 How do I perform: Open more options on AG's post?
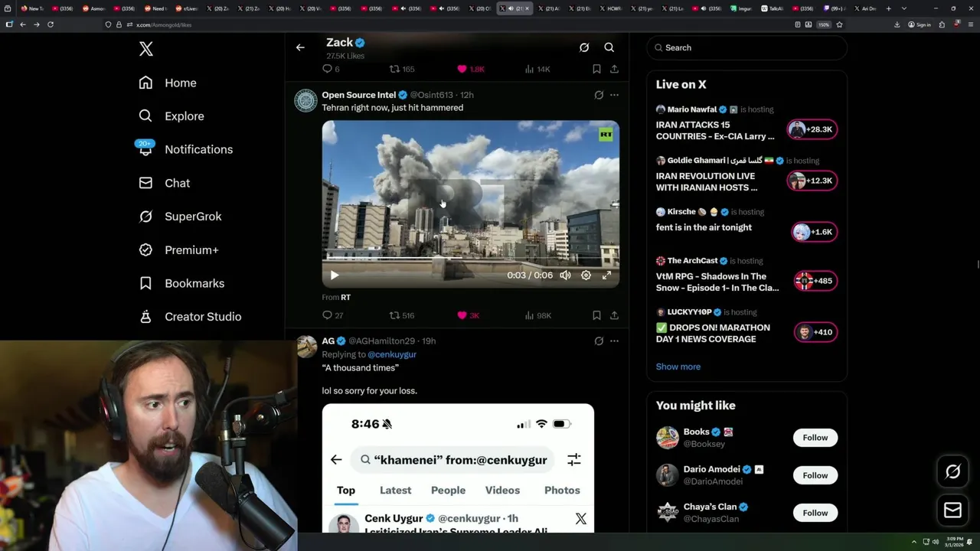(x=614, y=341)
